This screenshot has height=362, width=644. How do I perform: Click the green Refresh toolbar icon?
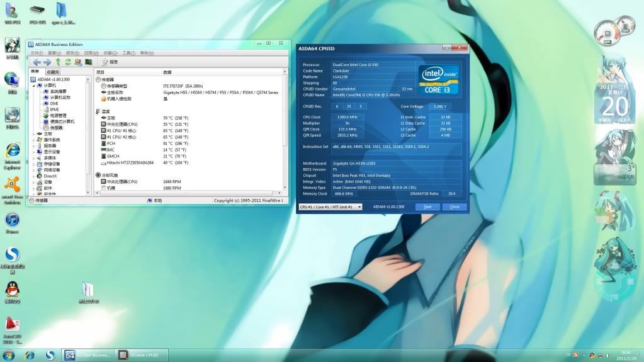[x=67, y=62]
